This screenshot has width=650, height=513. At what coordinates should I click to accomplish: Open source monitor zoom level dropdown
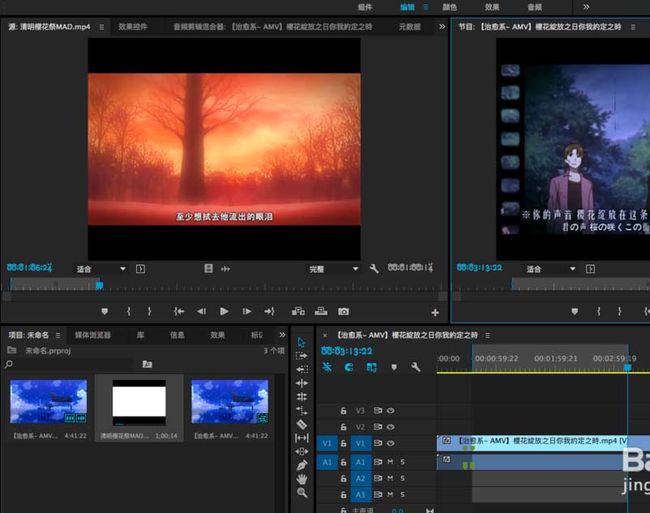point(101,269)
